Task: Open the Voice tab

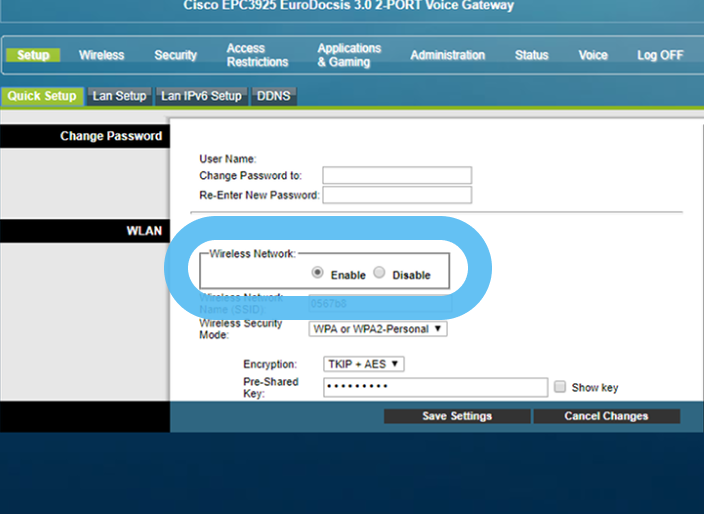Action: pos(593,55)
